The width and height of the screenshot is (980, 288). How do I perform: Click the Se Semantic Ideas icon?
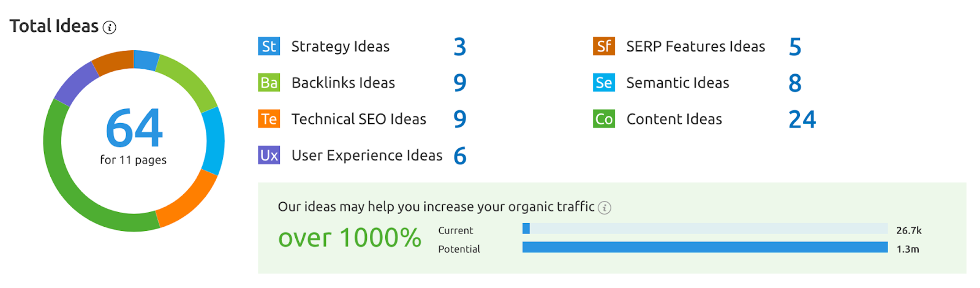604,82
